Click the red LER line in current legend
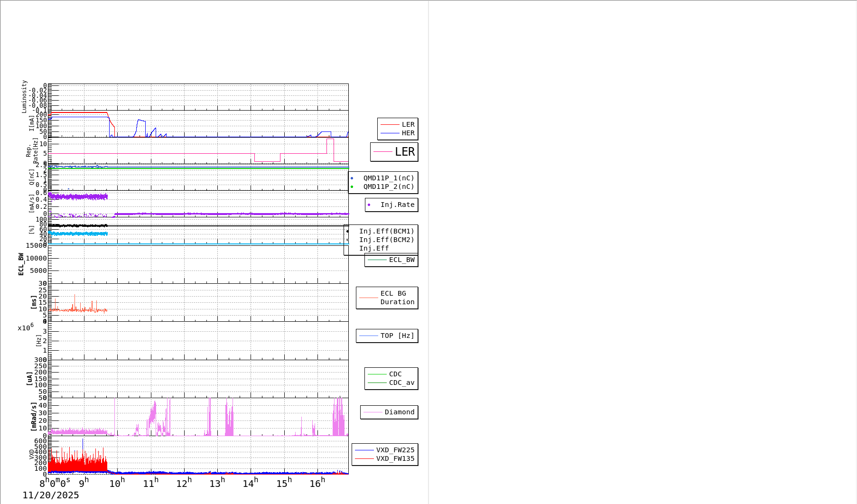The height and width of the screenshot is (504, 857). [390, 125]
